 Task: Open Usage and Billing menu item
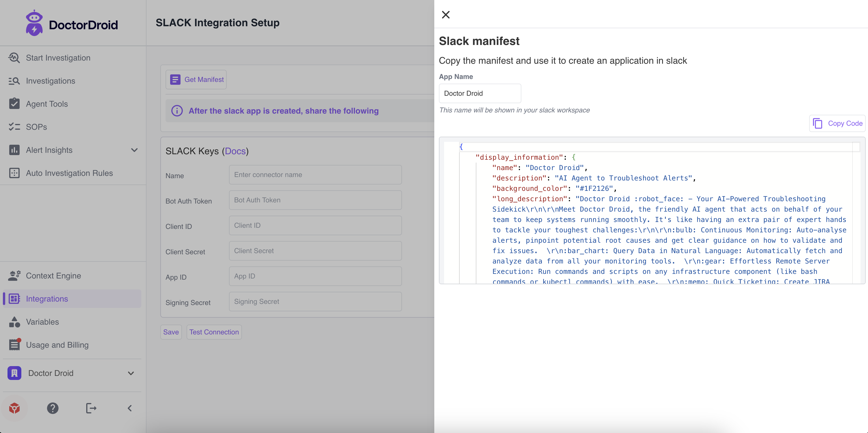pos(57,345)
